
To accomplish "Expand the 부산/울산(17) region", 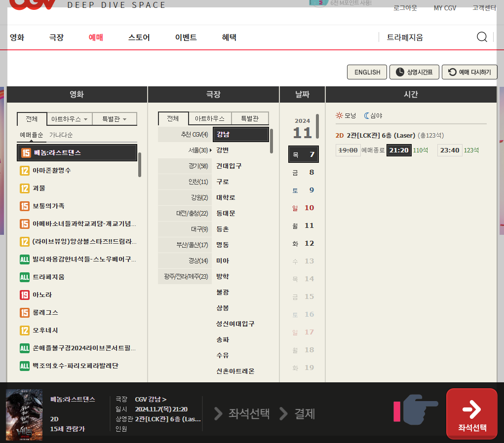I will coord(185,245).
